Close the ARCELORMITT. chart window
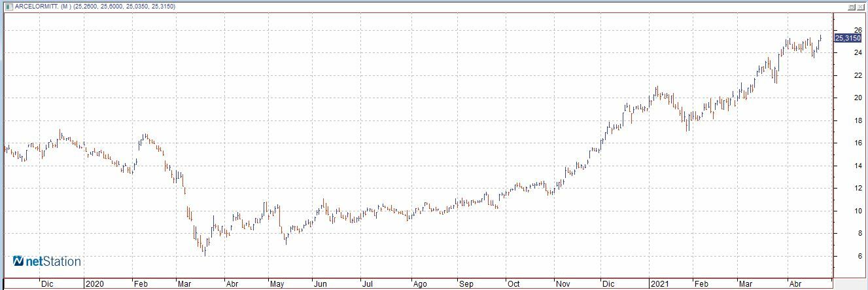 861,6
